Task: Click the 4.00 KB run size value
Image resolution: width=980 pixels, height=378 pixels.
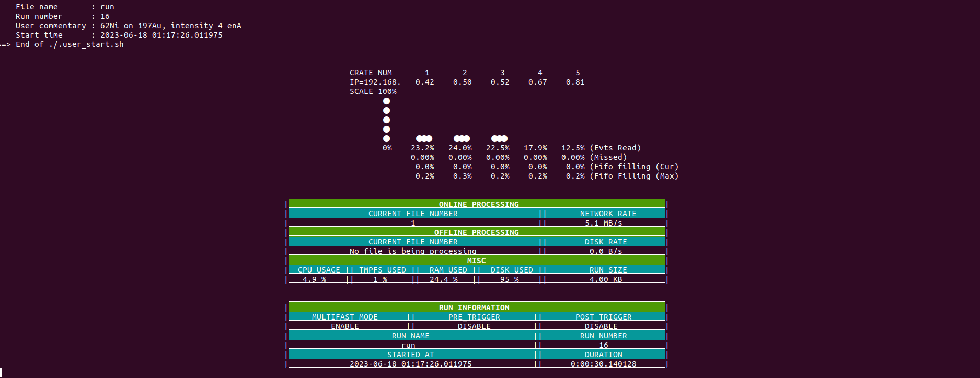Action: tap(605, 279)
